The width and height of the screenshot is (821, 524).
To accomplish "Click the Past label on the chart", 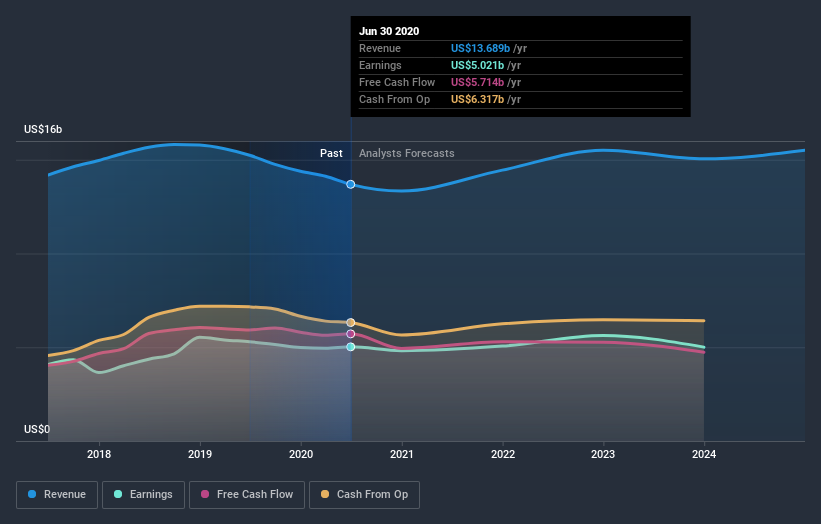I will (x=331, y=153).
